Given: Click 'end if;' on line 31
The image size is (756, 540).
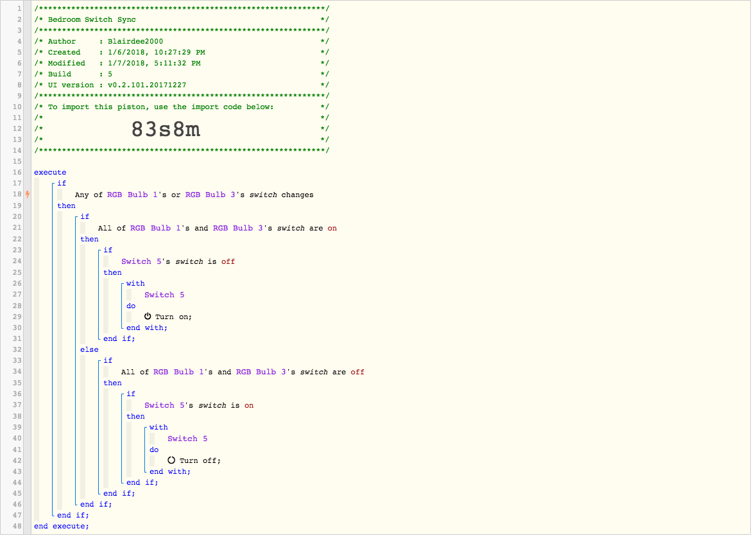Looking at the screenshot, I should coord(119,339).
